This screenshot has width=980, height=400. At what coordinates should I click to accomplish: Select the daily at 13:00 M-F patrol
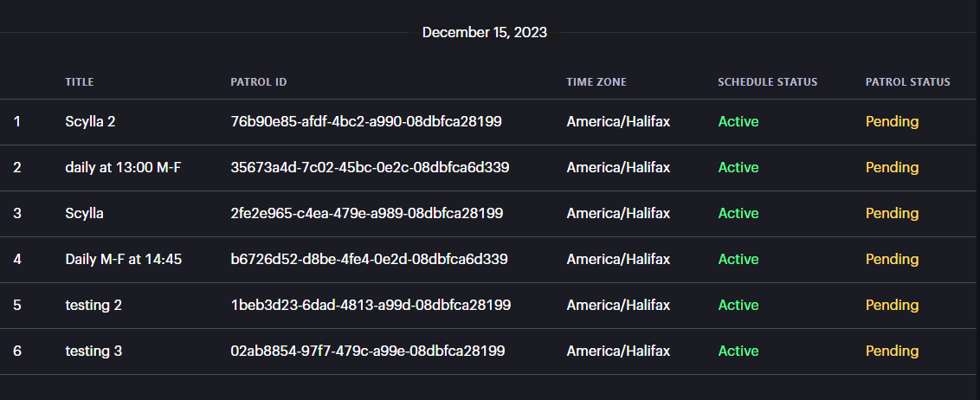[x=123, y=168]
